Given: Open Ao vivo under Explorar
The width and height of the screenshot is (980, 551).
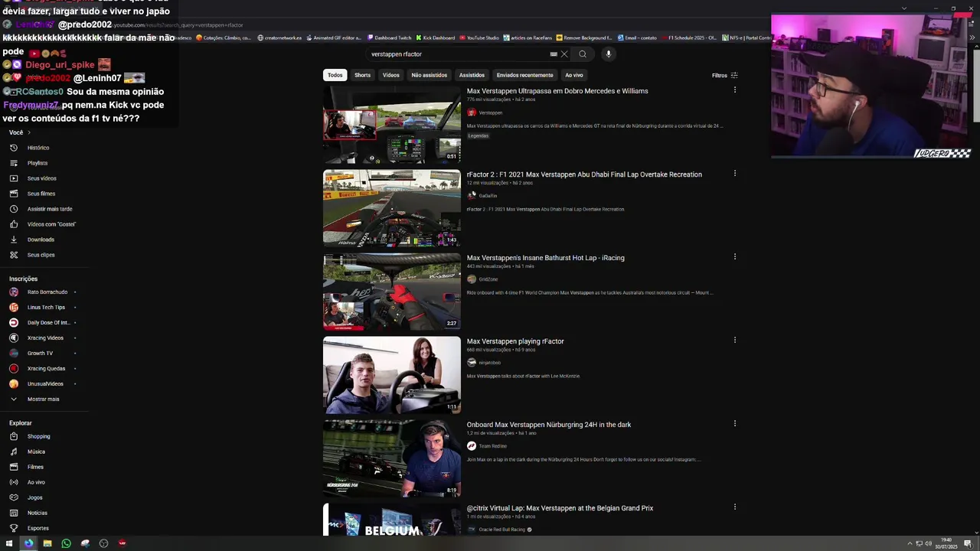Looking at the screenshot, I should tap(36, 482).
